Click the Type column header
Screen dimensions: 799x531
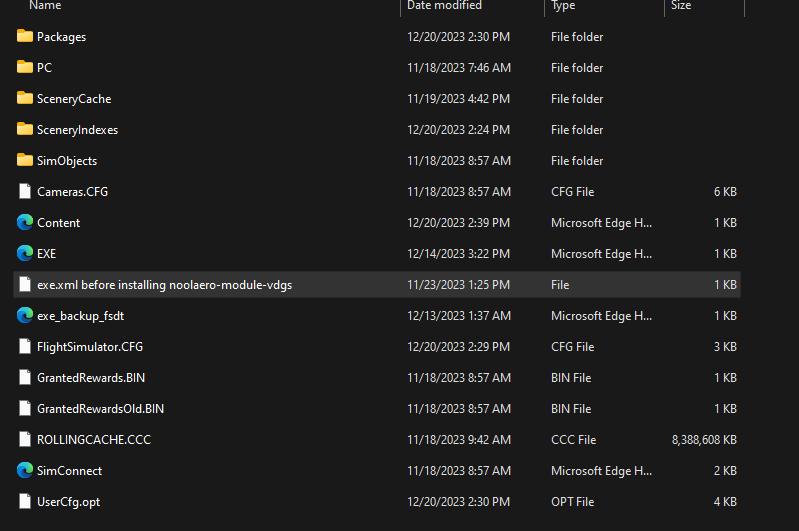(x=563, y=6)
